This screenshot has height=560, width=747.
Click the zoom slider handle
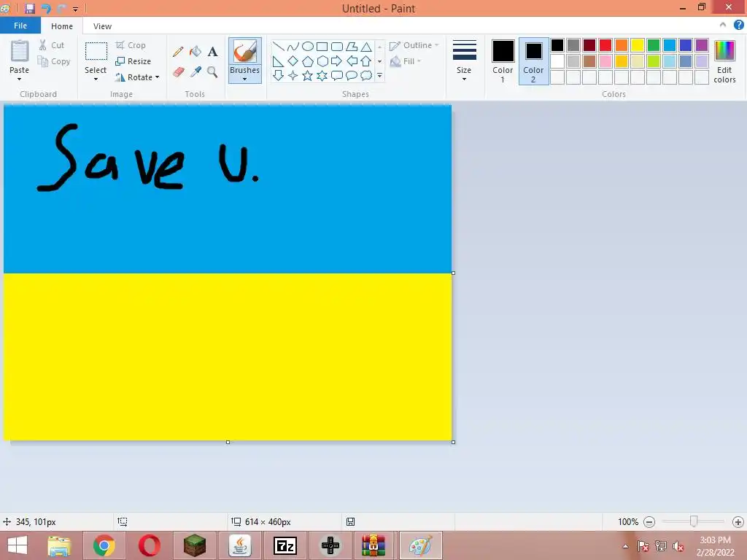pyautogui.click(x=694, y=521)
